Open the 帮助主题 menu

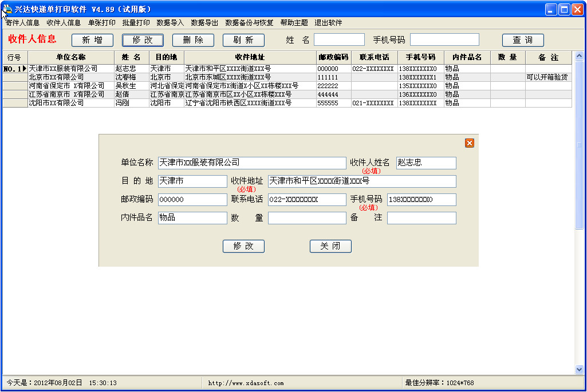click(x=294, y=23)
